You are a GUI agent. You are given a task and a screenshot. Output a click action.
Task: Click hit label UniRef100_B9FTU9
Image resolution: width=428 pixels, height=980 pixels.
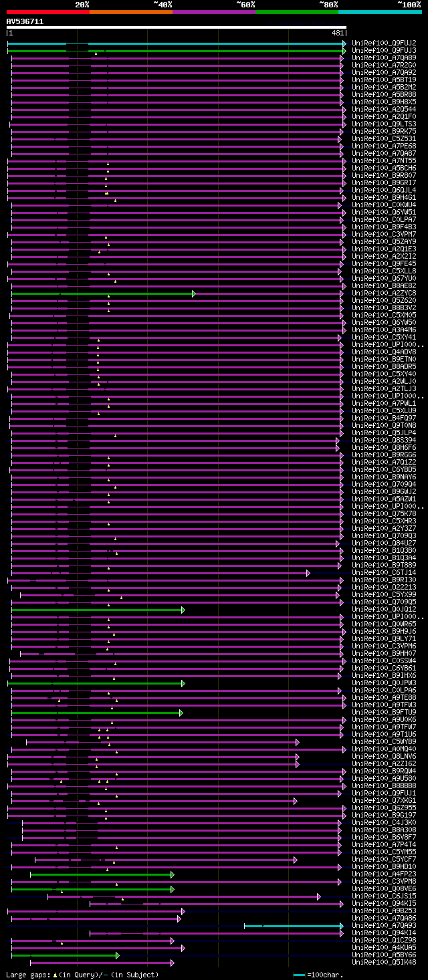pos(385,712)
